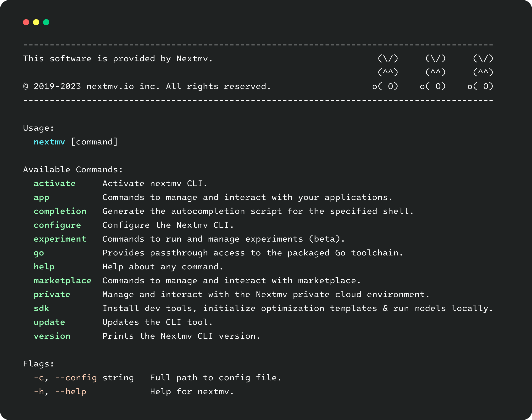Viewport: 532px width, 420px height.
Task: Select the 'version' command name
Action: 52,336
